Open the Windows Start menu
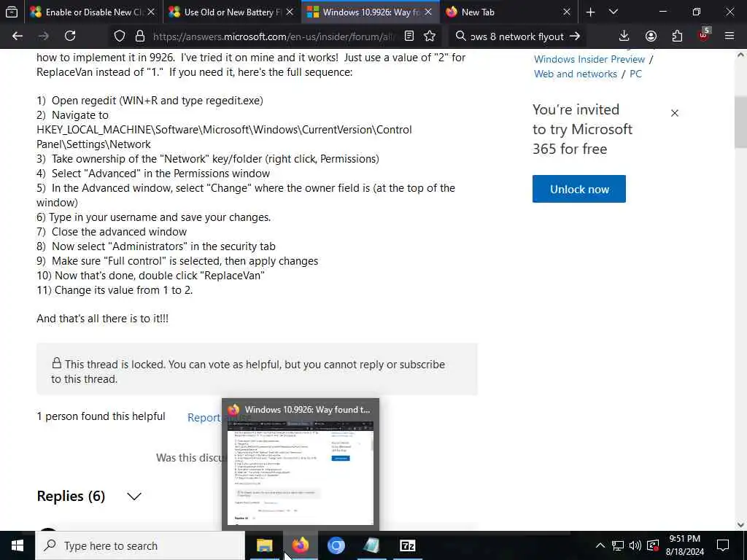This screenshot has width=747, height=560. [18, 545]
